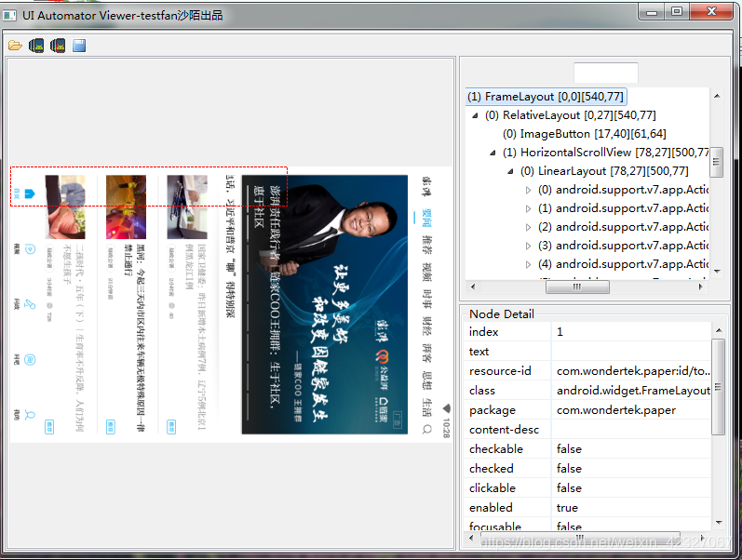Click the blank field above the hierarchy tree

(606, 73)
